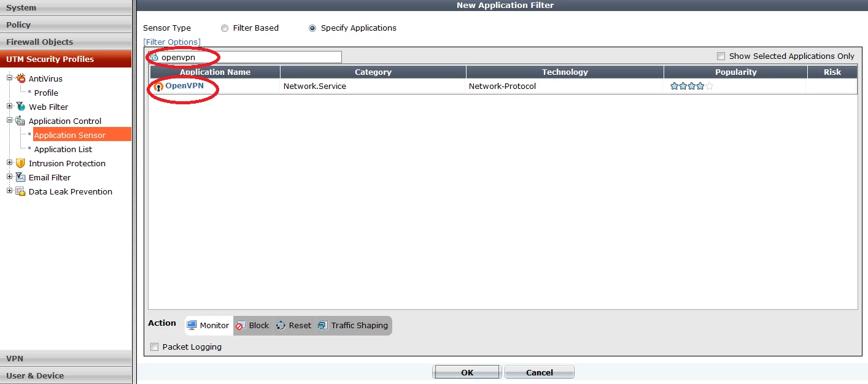Open the Firewall Objects menu section
This screenshot has width=868, height=384.
[x=66, y=42]
